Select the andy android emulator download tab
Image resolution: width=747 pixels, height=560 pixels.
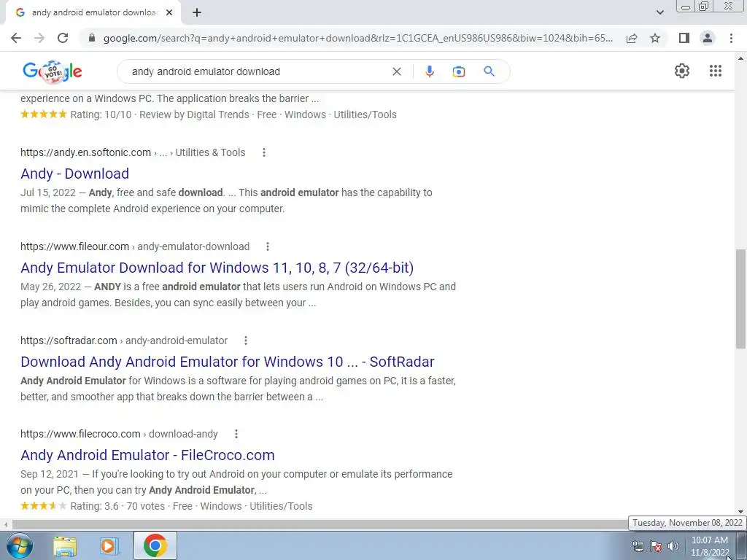coord(93,12)
